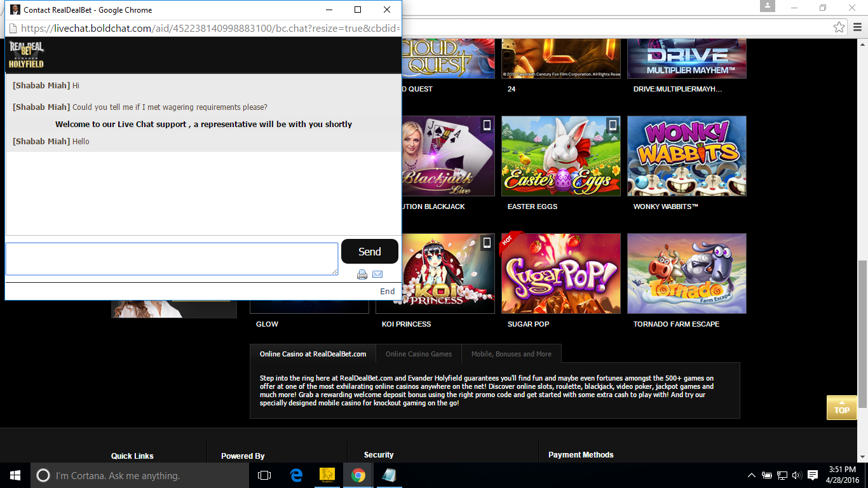Open the network tray icon
The width and height of the screenshot is (868, 488).
tap(782, 475)
